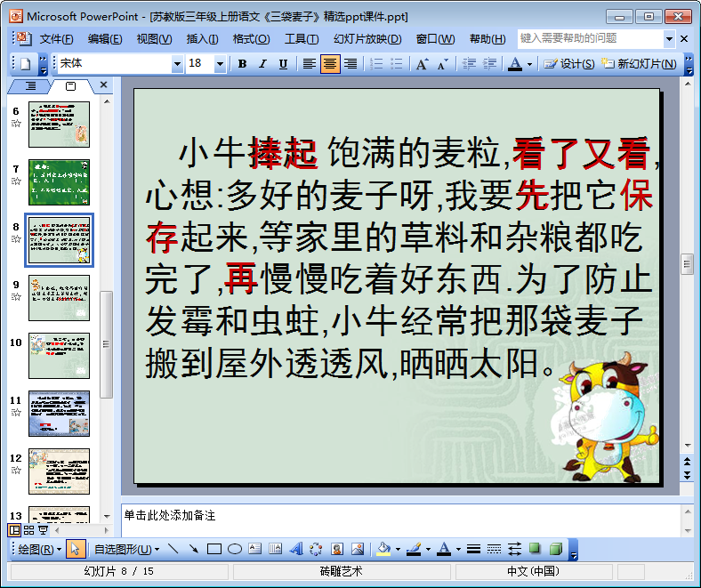Select the rectangle drawing tool
This screenshot has width=701, height=588.
coord(214,549)
